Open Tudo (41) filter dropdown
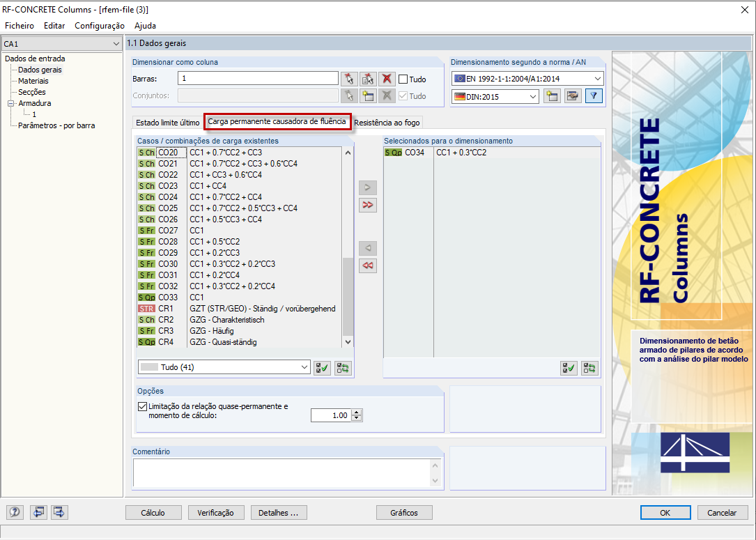The height and width of the screenshot is (540, 756). [224, 367]
